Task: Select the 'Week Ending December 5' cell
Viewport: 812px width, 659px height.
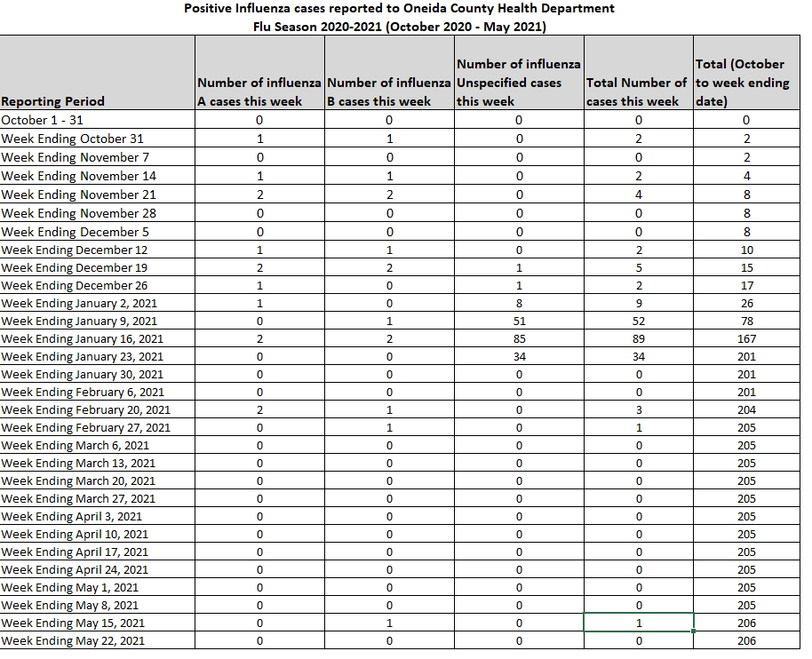Action: (98, 232)
